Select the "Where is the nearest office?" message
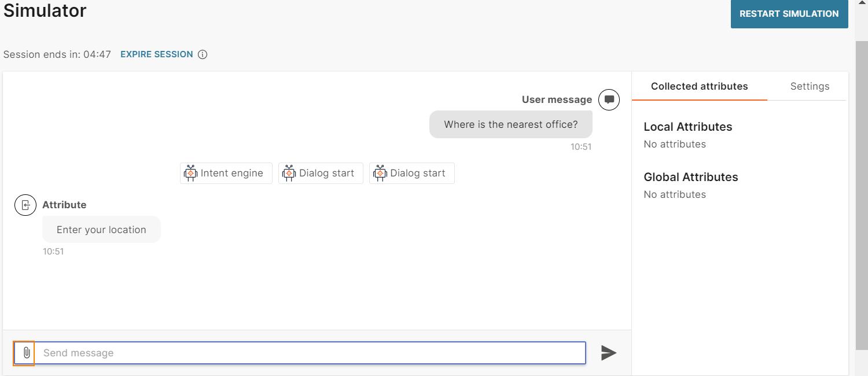Image resolution: width=868 pixels, height=376 pixels. coord(510,124)
